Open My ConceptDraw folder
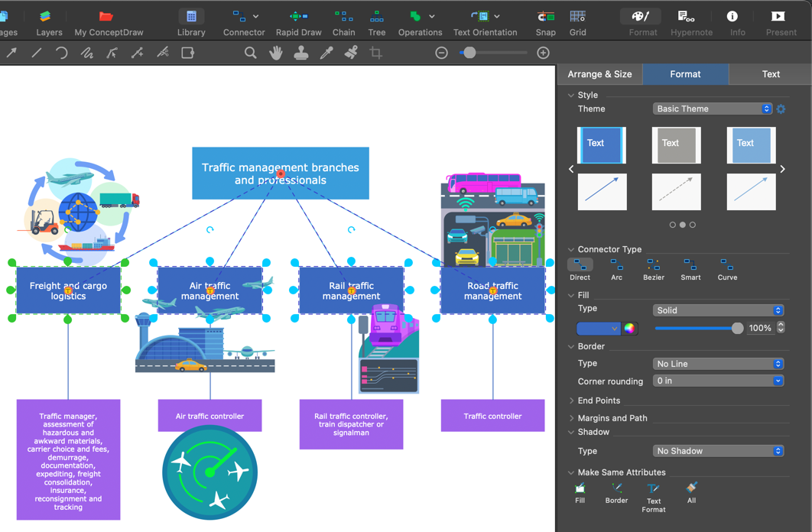The height and width of the screenshot is (532, 812). point(109,23)
